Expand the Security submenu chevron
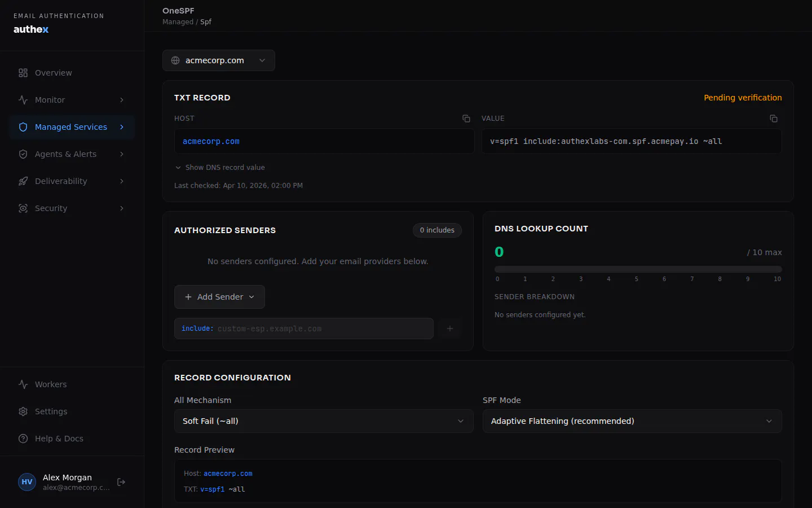Screen dimensions: 812x508 point(122,208)
